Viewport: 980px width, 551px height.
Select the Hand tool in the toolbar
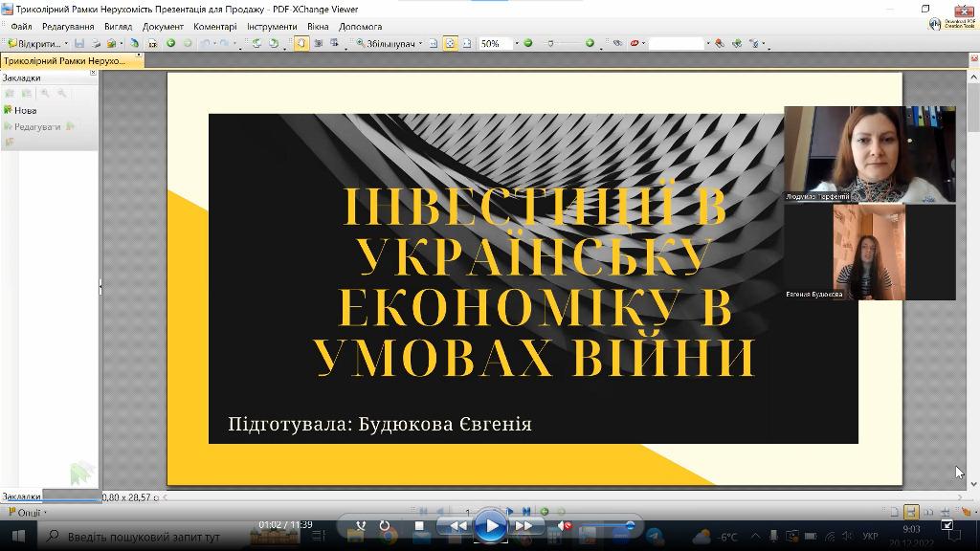(301, 43)
